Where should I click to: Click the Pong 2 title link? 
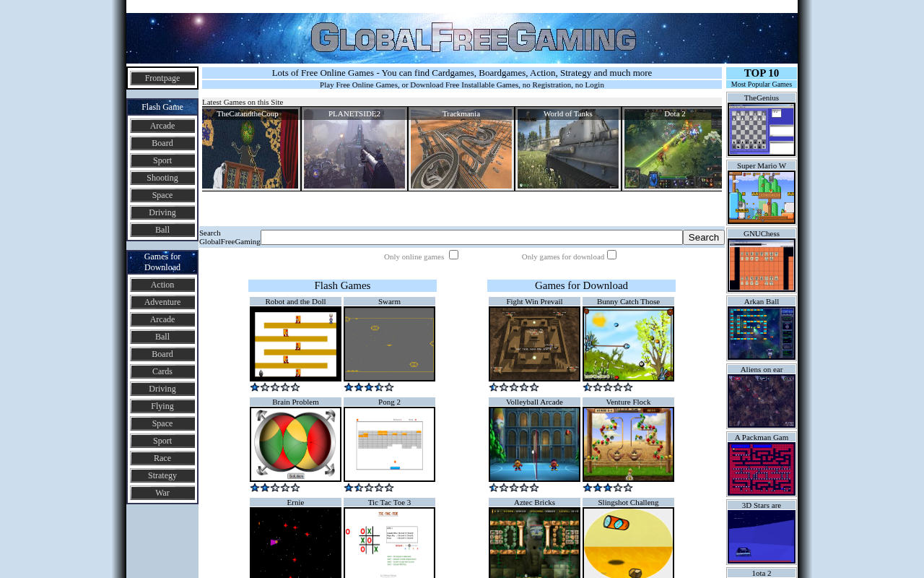[x=389, y=402]
